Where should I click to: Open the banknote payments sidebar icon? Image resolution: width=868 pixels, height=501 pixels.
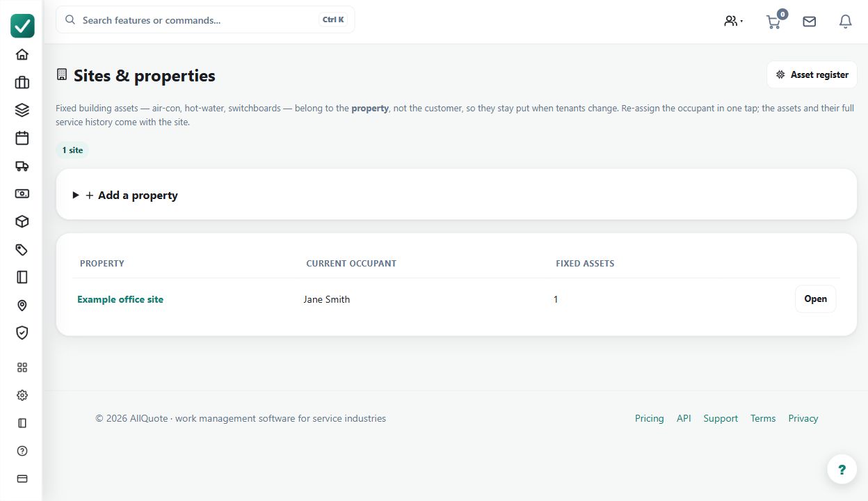pos(22,193)
